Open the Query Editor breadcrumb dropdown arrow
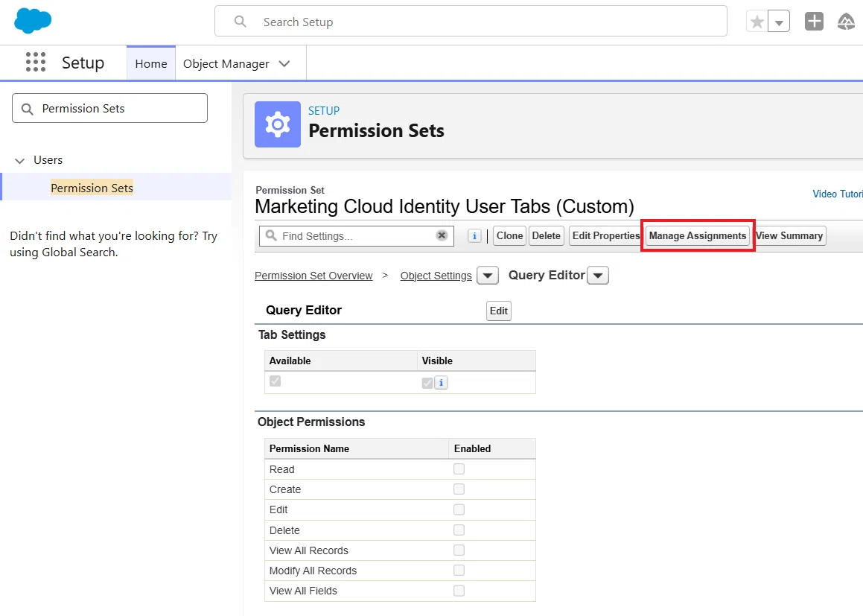This screenshot has width=863, height=616. (x=598, y=276)
